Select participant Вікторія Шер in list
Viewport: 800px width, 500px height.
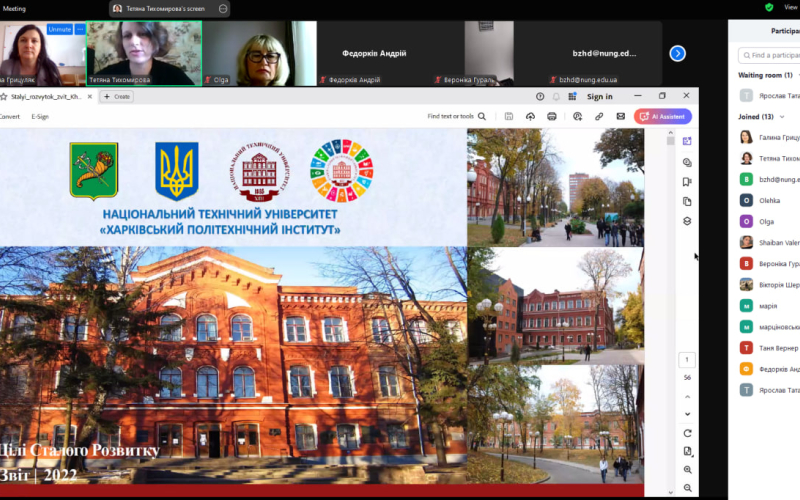click(x=769, y=285)
